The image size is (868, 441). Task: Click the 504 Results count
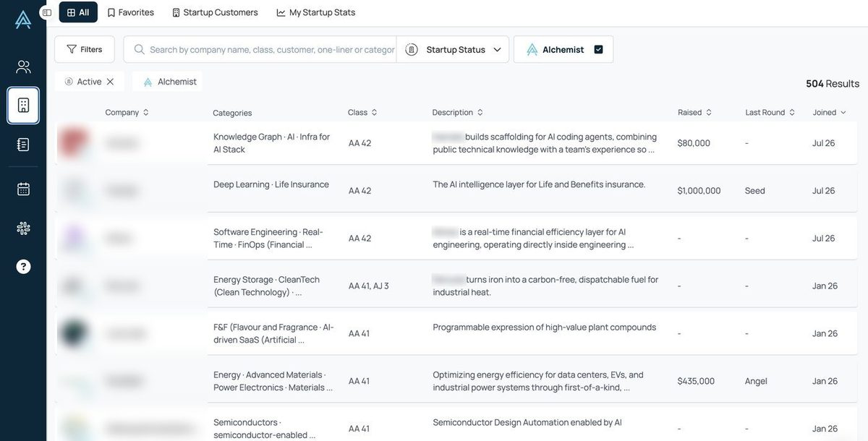tap(833, 84)
